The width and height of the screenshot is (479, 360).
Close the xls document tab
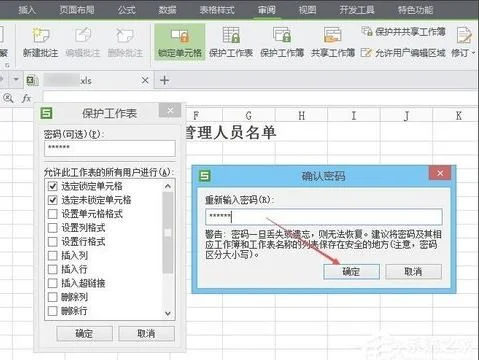point(145,80)
